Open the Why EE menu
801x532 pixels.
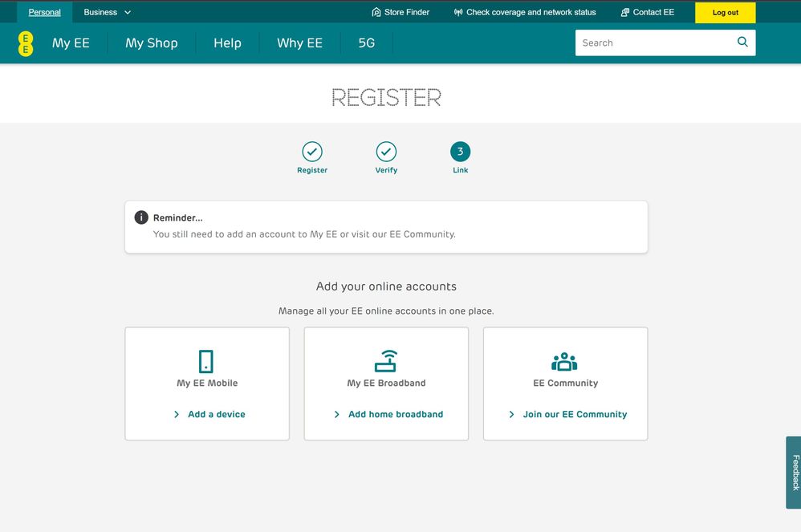[x=299, y=43]
